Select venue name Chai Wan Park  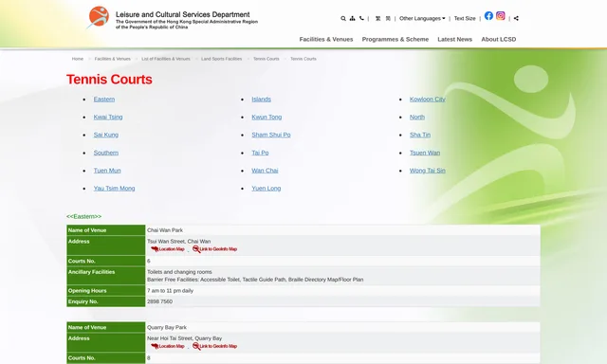tap(165, 230)
